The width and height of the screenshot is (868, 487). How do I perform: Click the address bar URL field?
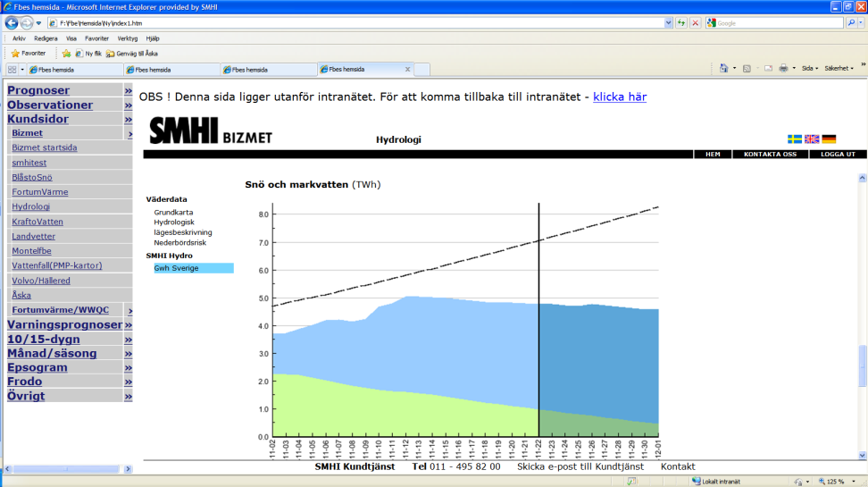point(357,23)
